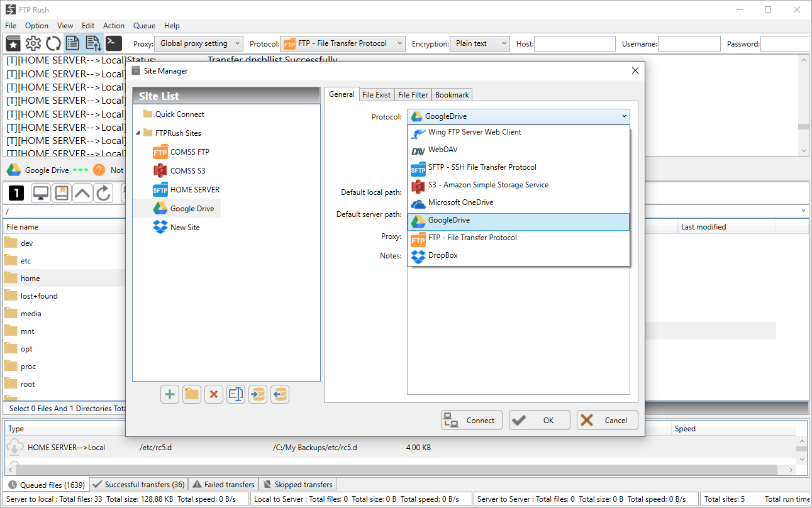Choose Microsoft OneDrive protocol

click(518, 203)
